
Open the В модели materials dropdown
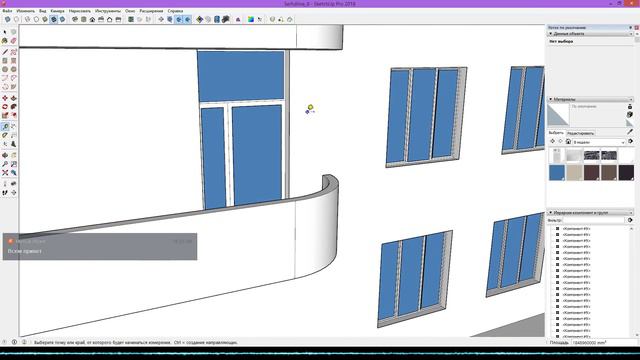[599, 142]
